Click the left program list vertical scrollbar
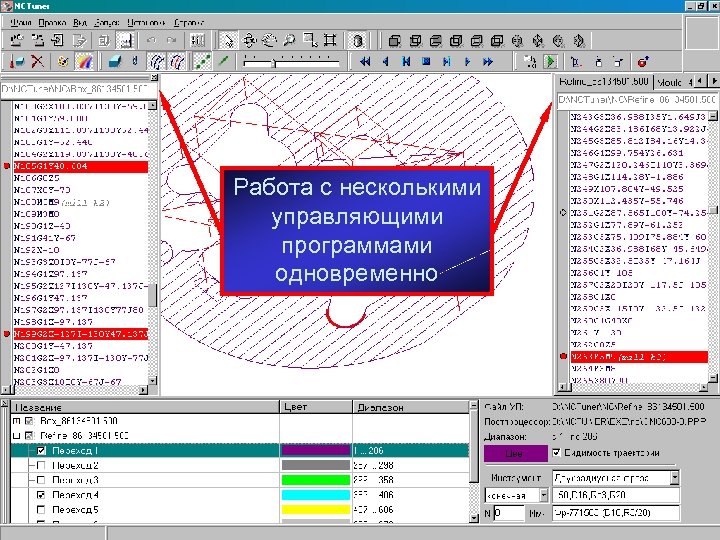 point(153,243)
